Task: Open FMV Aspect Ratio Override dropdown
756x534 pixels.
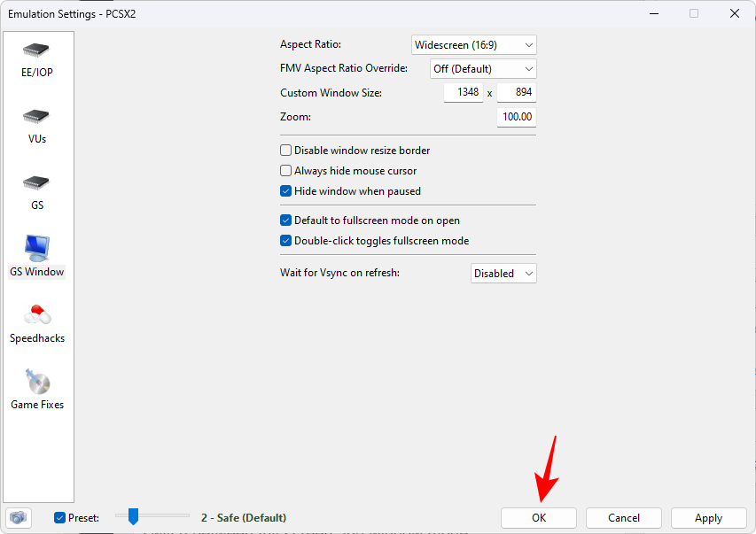Action: pyautogui.click(x=483, y=68)
